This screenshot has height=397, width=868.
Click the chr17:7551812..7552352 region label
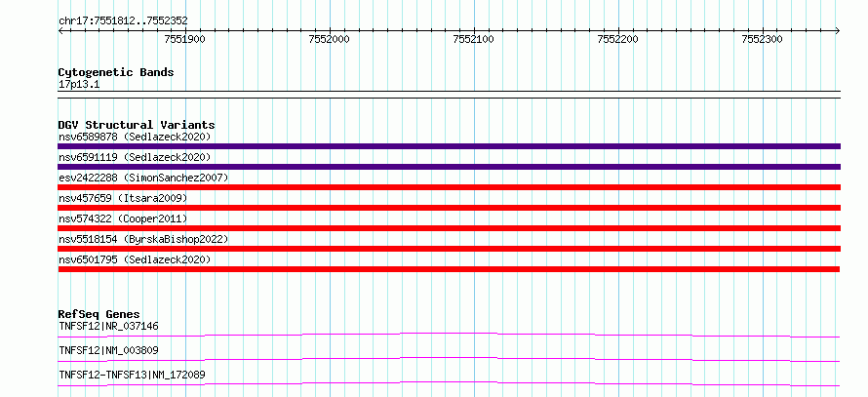(123, 21)
